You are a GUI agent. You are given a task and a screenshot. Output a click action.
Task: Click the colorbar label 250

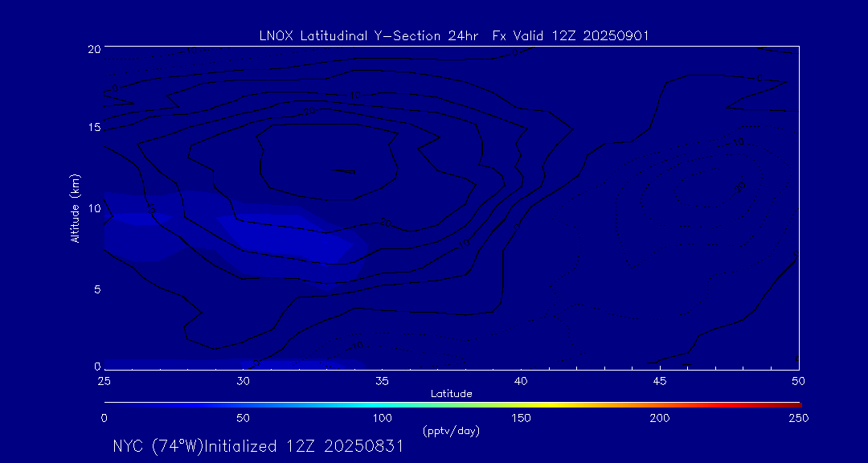pos(798,418)
